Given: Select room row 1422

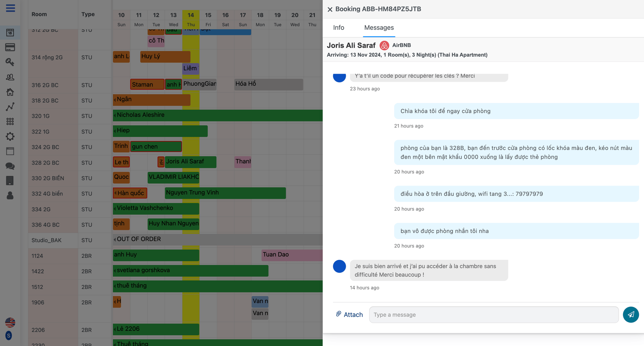Looking at the screenshot, I should [x=53, y=271].
